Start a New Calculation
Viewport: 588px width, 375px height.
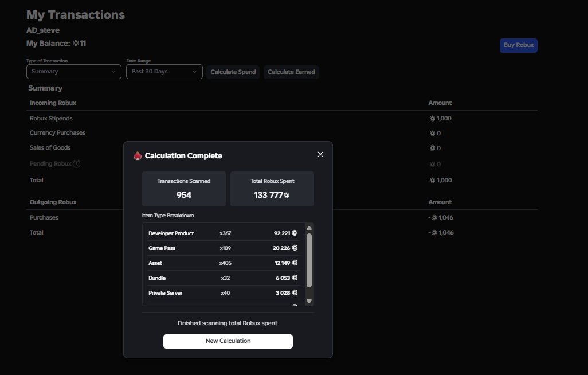tap(228, 341)
